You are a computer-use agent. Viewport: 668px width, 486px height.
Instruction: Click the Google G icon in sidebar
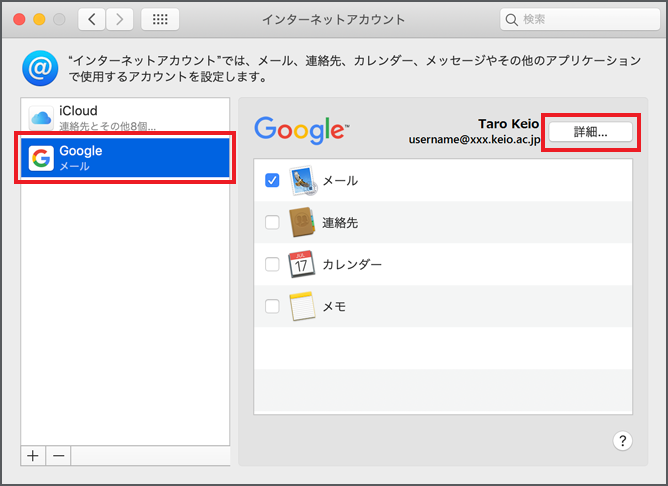(x=41, y=158)
